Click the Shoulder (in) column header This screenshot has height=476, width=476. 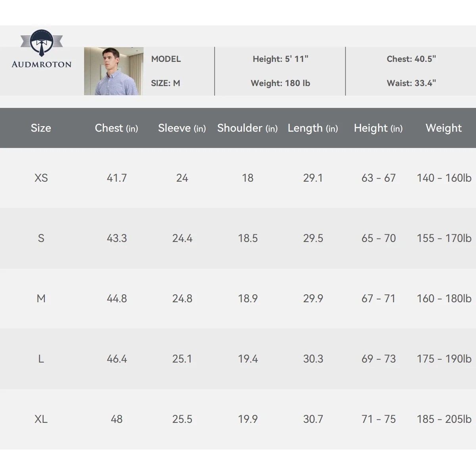(x=247, y=128)
